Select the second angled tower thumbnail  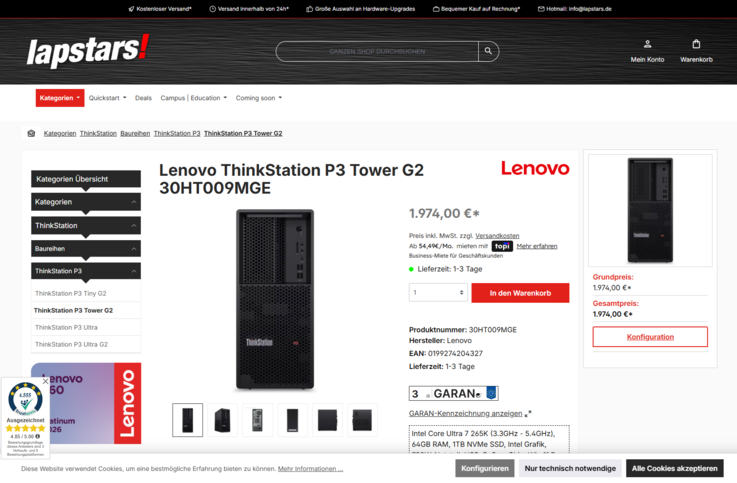point(222,420)
